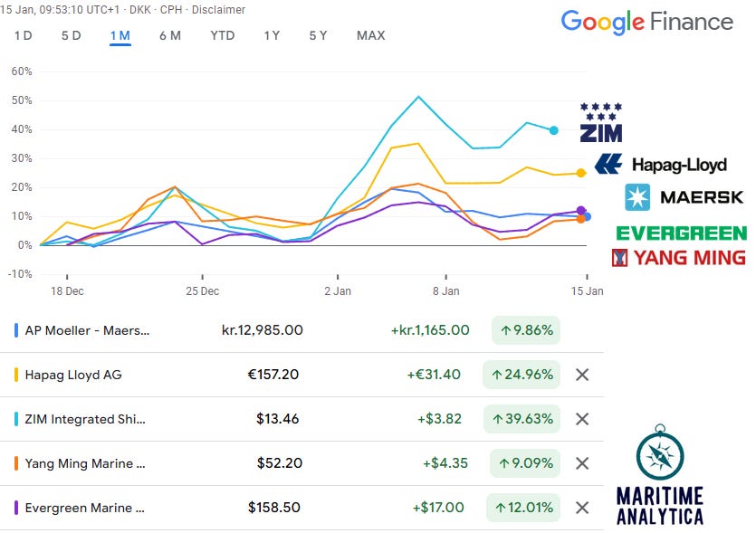Click the yellow Hapag Lloyd color indicator
Viewport: 756px width, 533px height.
pyautogui.click(x=16, y=375)
